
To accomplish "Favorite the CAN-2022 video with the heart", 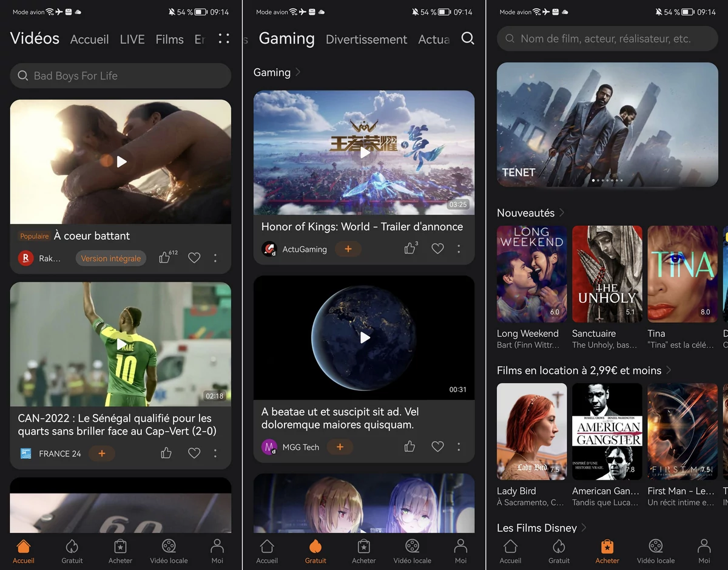I will pos(194,453).
